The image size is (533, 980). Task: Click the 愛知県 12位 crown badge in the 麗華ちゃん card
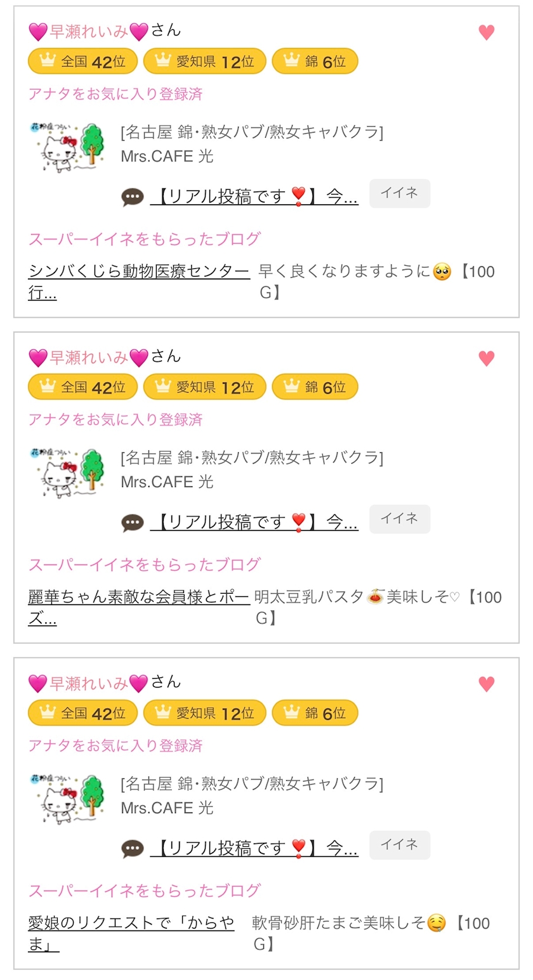204,387
